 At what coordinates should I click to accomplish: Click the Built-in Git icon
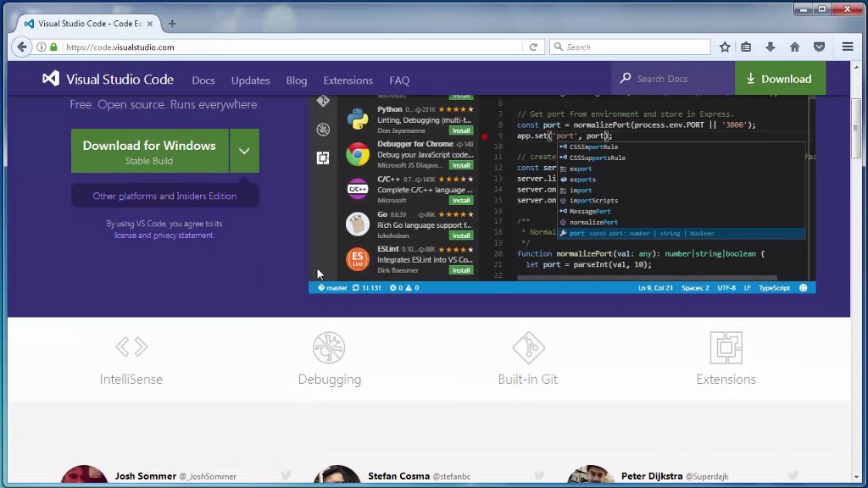(x=529, y=347)
